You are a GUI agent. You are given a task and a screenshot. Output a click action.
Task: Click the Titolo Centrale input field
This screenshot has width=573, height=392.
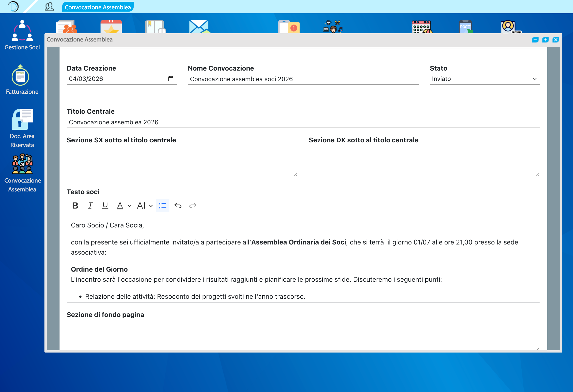[303, 122]
